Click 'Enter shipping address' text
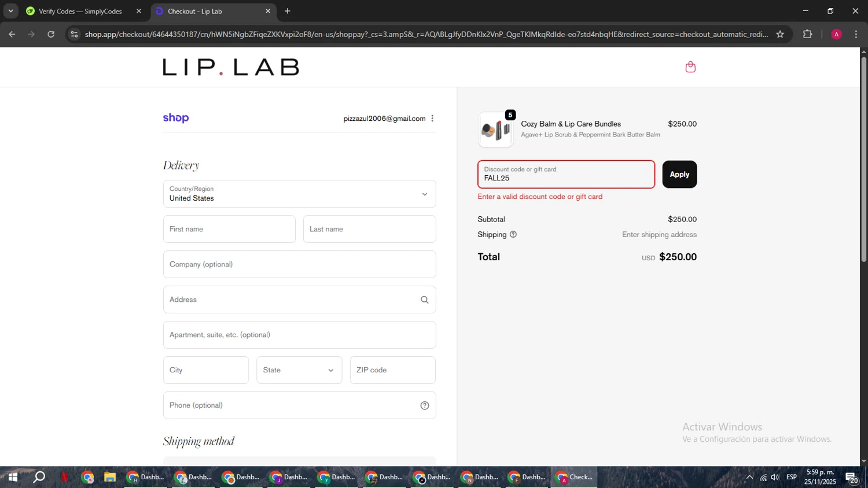Viewport: 868px width, 488px height. point(659,234)
